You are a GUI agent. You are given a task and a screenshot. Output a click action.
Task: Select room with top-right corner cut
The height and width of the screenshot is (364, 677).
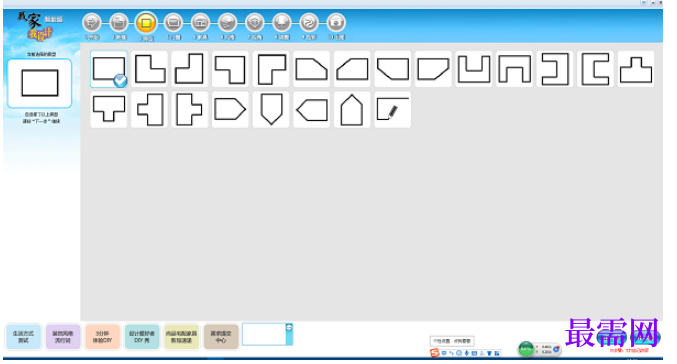pyautogui.click(x=312, y=69)
